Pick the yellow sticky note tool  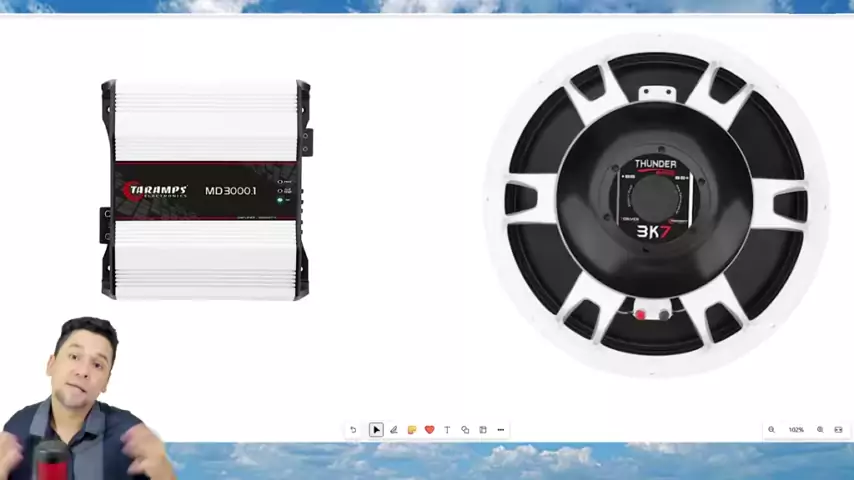click(x=412, y=430)
